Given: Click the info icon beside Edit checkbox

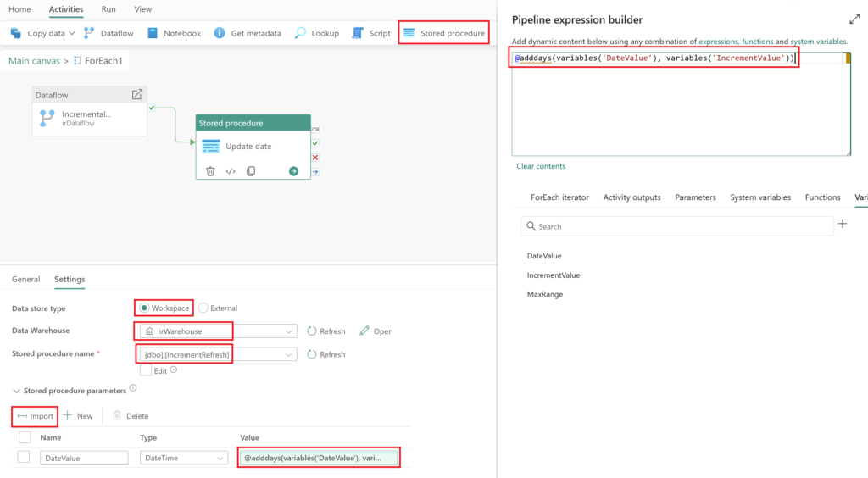Looking at the screenshot, I should point(173,370).
